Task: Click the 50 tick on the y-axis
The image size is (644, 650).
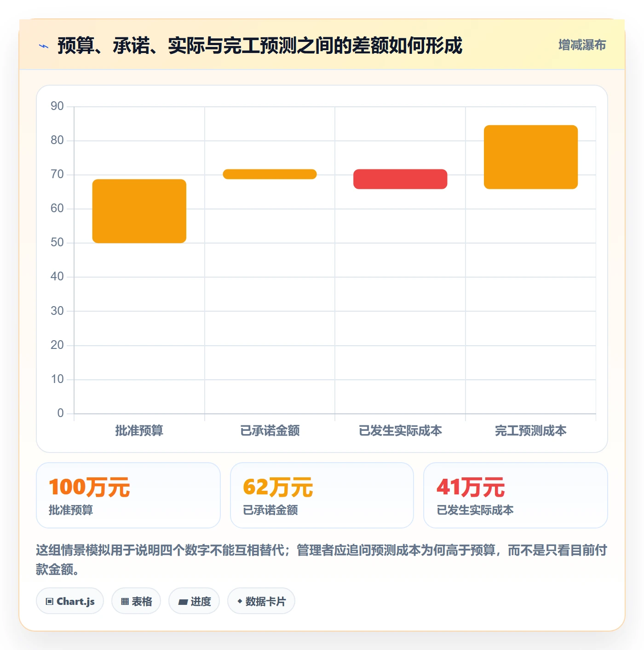Action: coord(57,243)
